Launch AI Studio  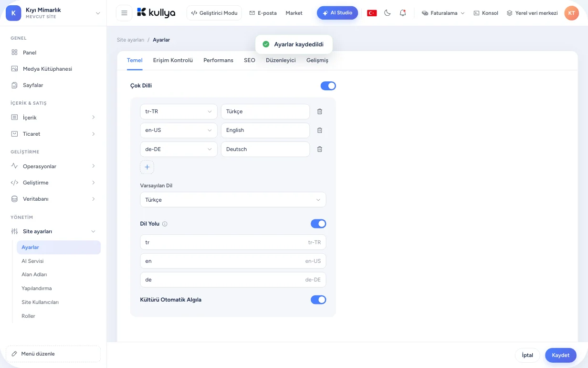pos(337,13)
